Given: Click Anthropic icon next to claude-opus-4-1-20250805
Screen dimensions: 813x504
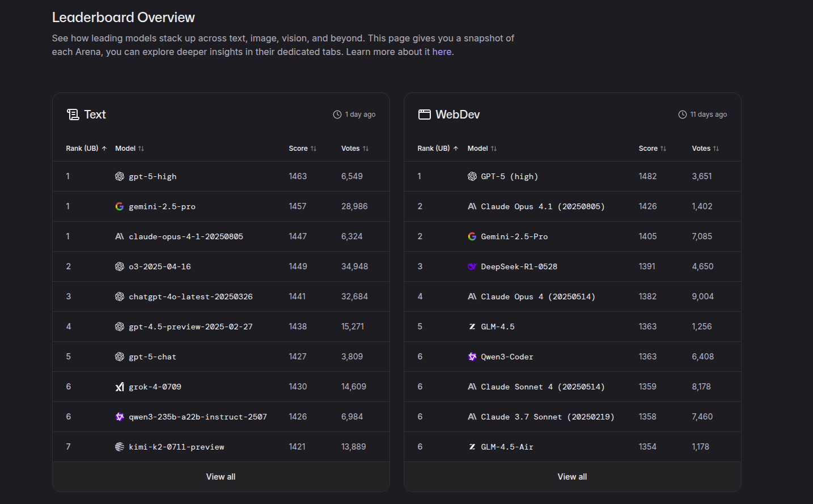Looking at the screenshot, I should pyautogui.click(x=120, y=236).
